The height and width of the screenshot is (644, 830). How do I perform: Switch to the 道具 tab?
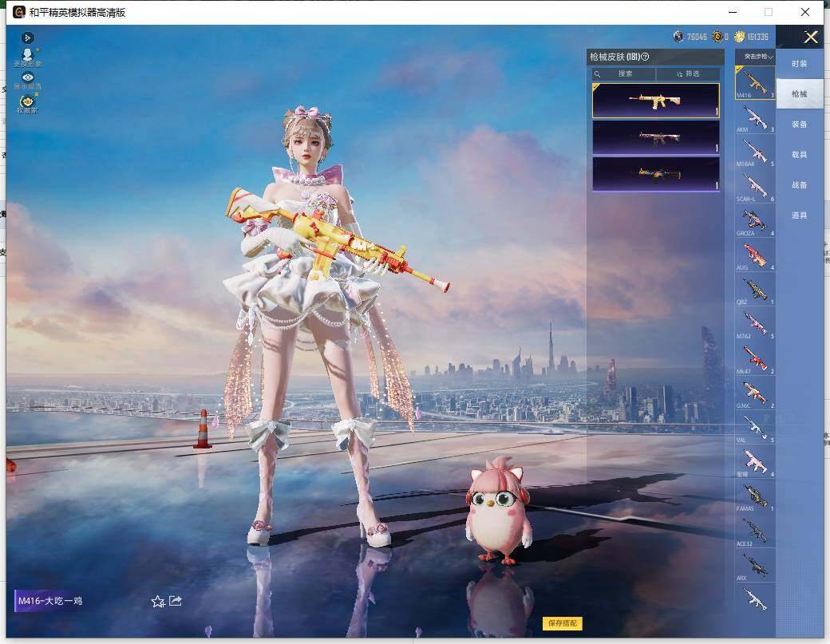(800, 215)
